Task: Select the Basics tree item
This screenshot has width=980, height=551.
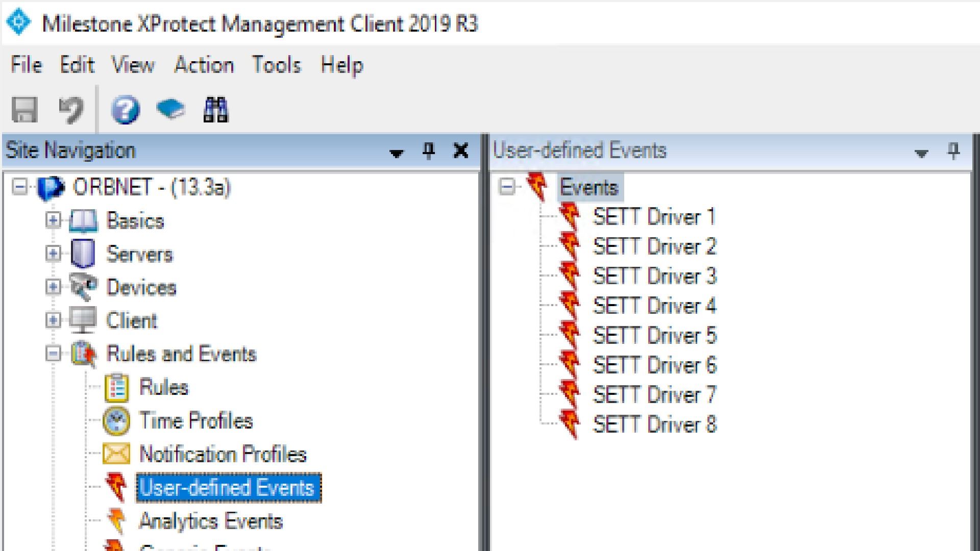Action: (135, 221)
